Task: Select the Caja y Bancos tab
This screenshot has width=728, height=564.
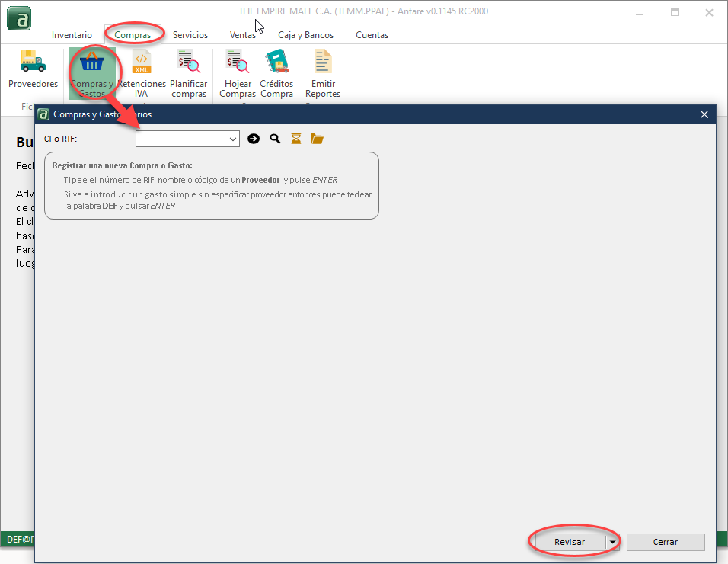Action: point(305,34)
